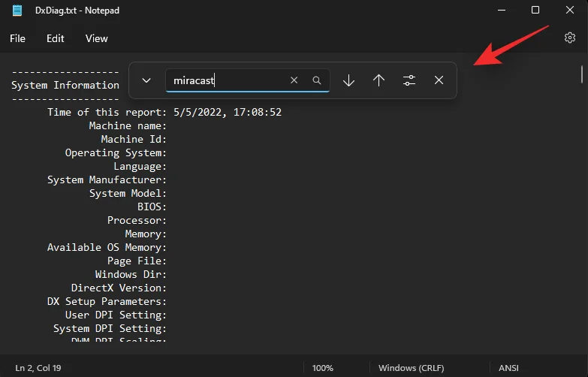Open the View menu
588x377 pixels.
click(x=96, y=38)
